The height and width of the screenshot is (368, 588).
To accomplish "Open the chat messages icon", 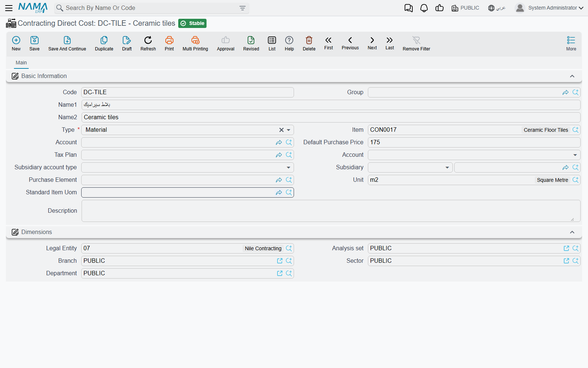I will [409, 8].
